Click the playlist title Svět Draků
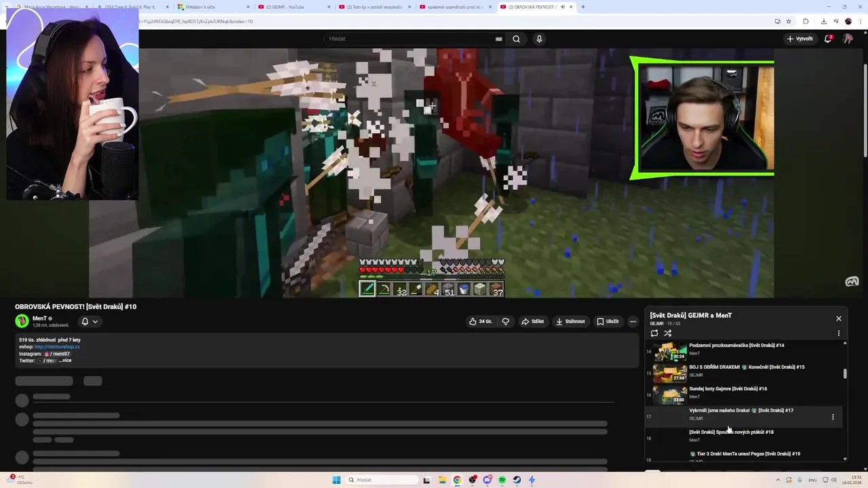The image size is (868, 488). (690, 315)
